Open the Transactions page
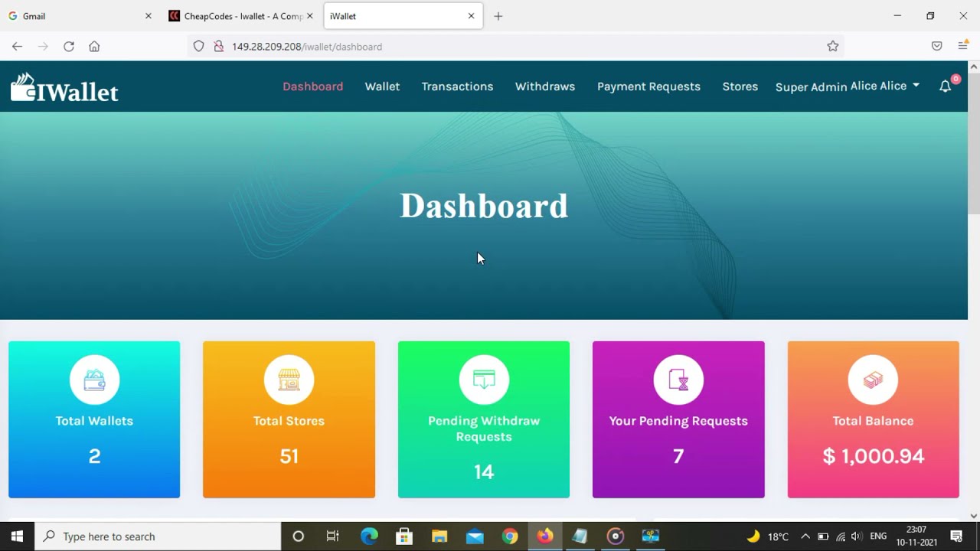This screenshot has width=980, height=551. (457, 86)
